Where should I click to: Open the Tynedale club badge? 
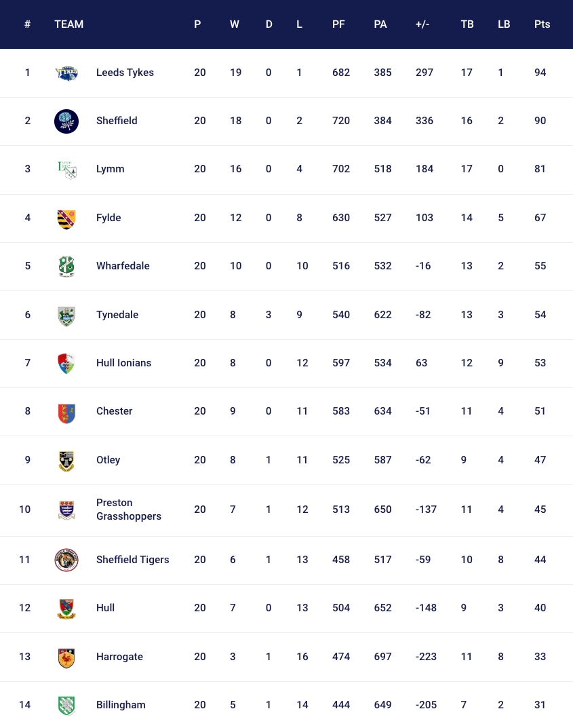(66, 315)
